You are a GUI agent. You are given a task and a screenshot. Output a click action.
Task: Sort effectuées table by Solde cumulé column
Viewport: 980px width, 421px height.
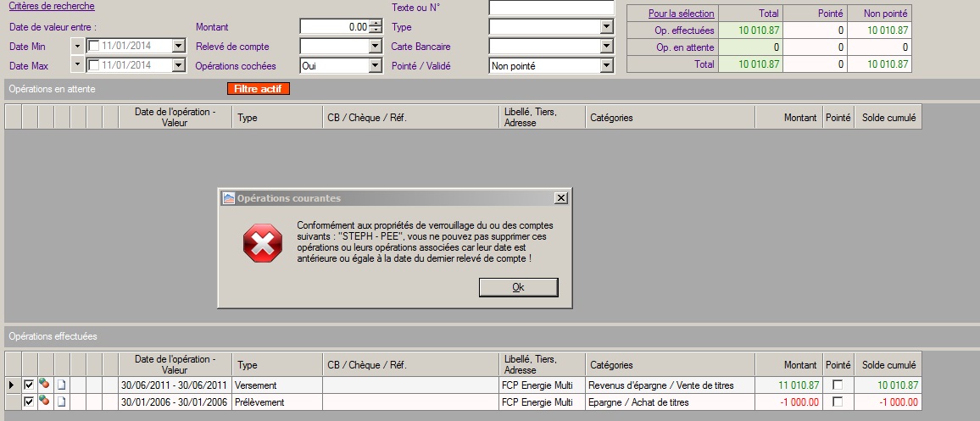tap(888, 364)
